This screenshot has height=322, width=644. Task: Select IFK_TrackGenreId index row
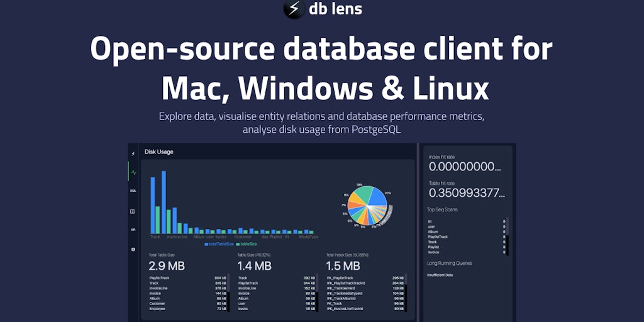[x=365, y=288]
